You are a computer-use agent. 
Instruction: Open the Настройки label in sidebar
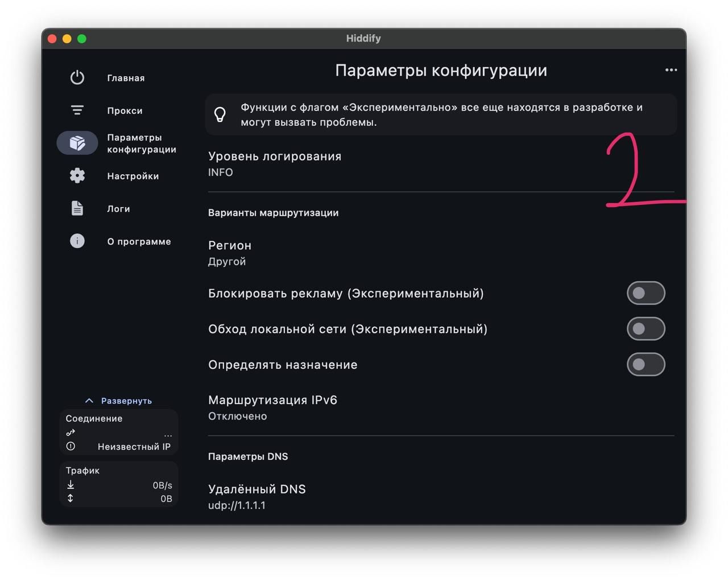coord(133,176)
